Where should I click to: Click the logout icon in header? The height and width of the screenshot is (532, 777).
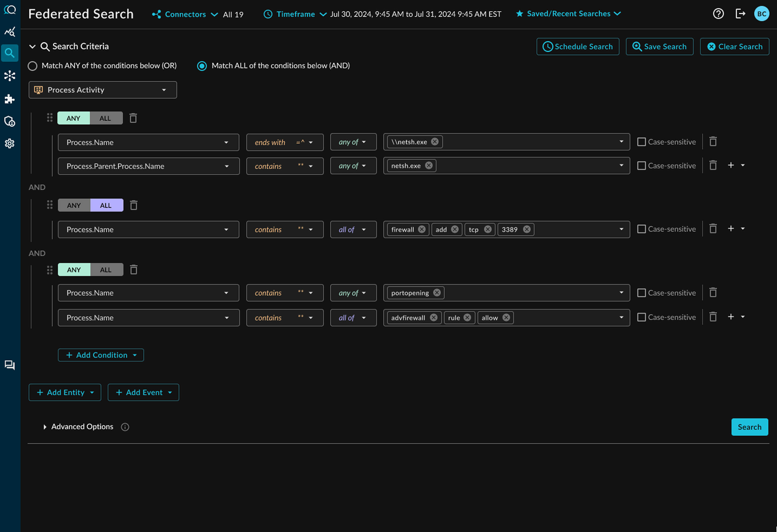click(x=740, y=14)
